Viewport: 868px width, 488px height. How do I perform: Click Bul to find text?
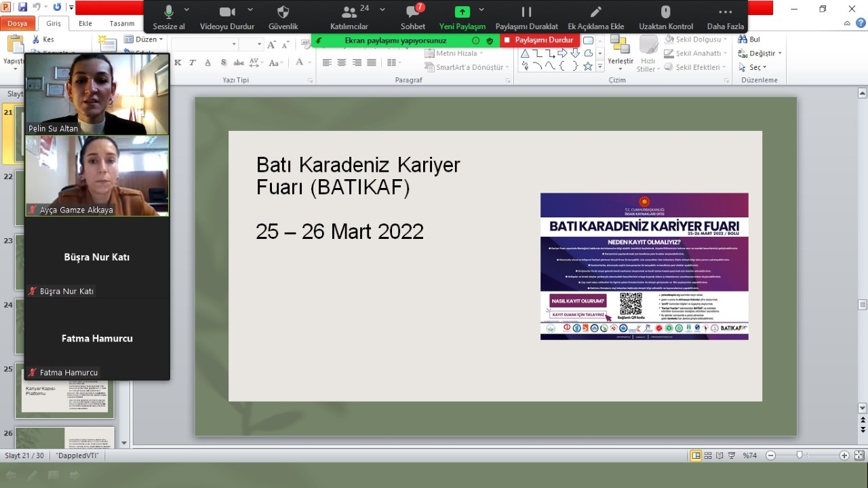[x=749, y=39]
